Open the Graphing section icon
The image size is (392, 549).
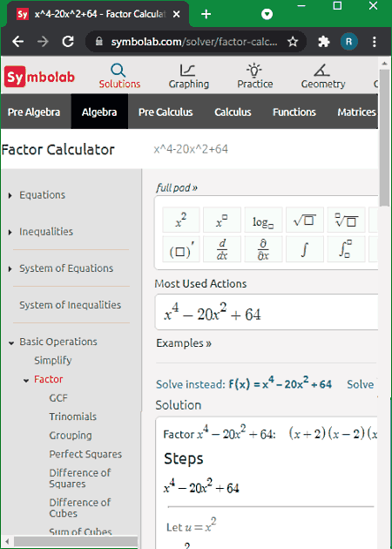click(187, 71)
